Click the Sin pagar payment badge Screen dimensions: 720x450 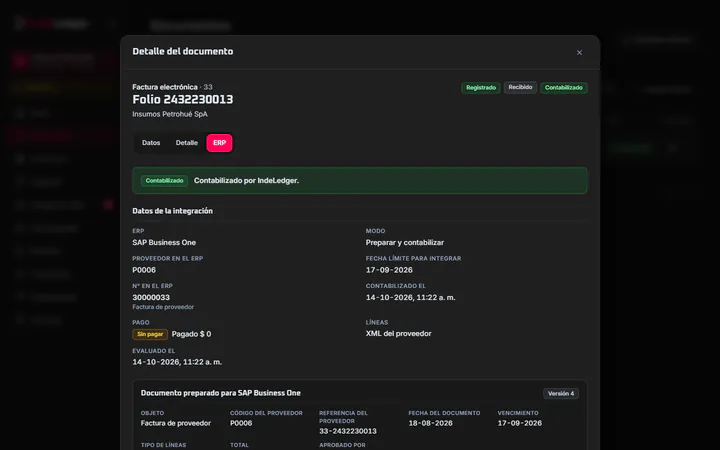tap(150, 334)
